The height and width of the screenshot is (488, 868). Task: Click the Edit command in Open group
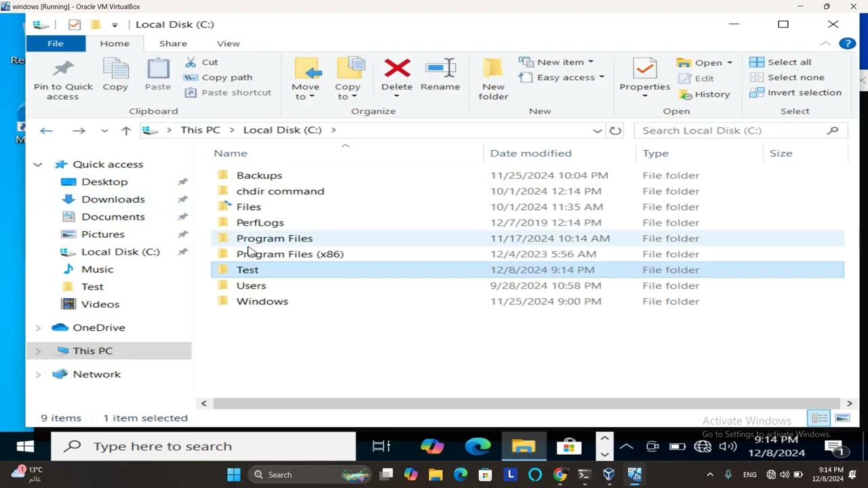pos(696,78)
